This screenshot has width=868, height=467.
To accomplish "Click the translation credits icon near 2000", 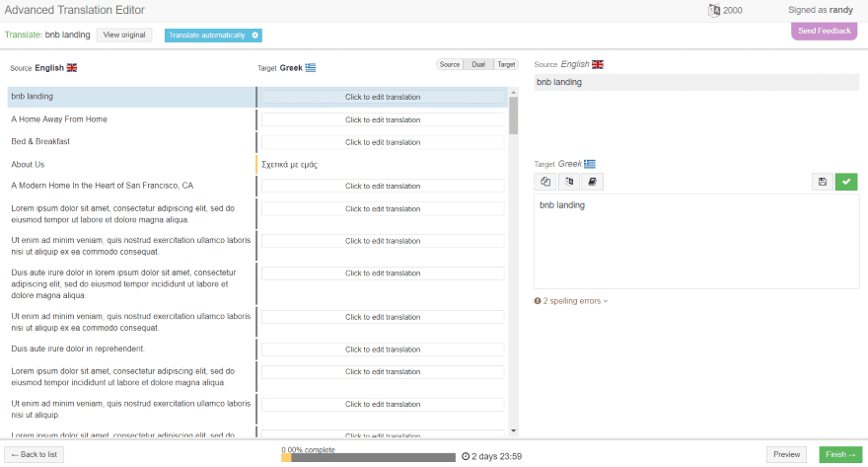I will (714, 10).
